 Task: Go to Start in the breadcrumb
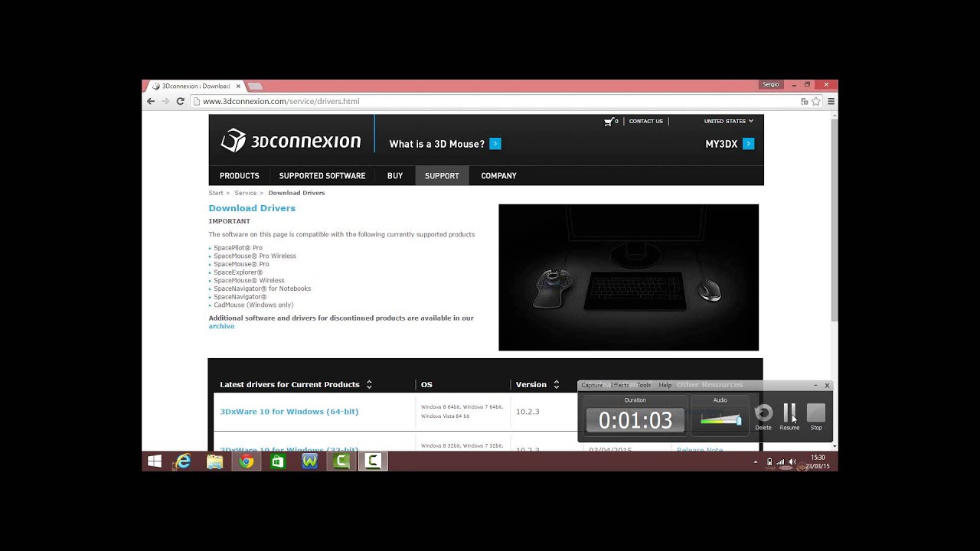(x=216, y=193)
